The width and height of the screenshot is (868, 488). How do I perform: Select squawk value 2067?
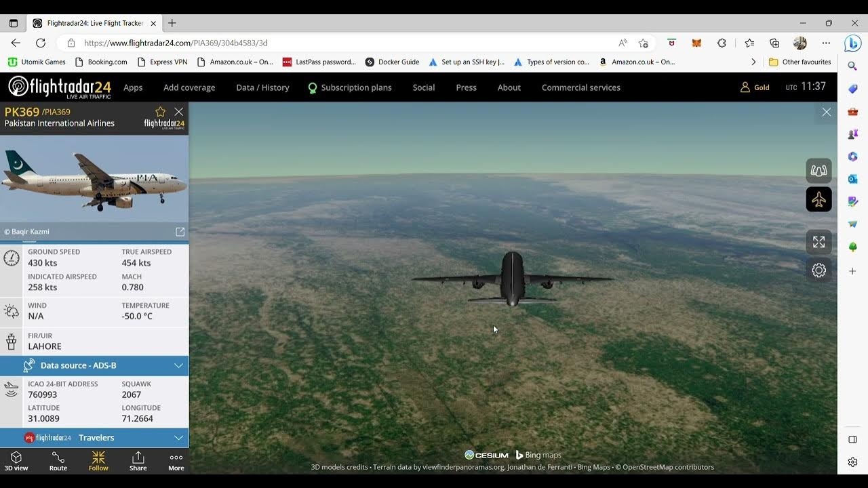[x=132, y=394]
